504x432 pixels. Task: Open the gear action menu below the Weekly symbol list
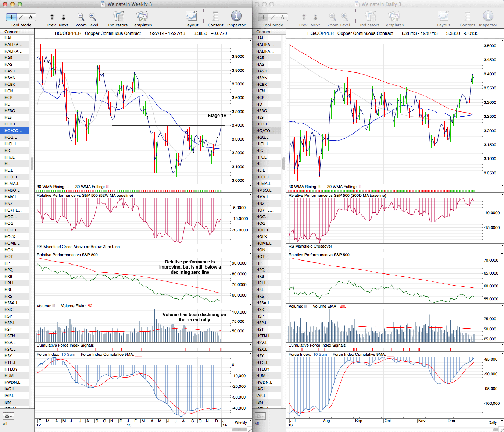click(8, 416)
